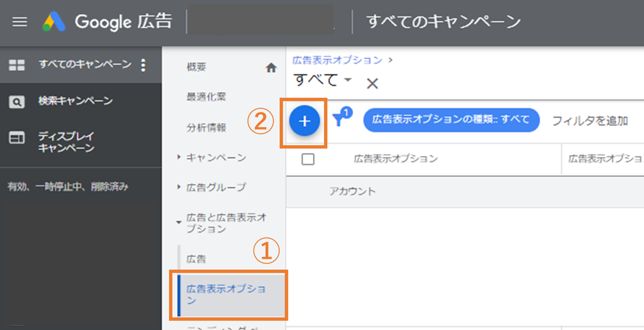This screenshot has height=330, width=644.
Task: Click the home icon next to 概要
Action: pyautogui.click(x=271, y=68)
